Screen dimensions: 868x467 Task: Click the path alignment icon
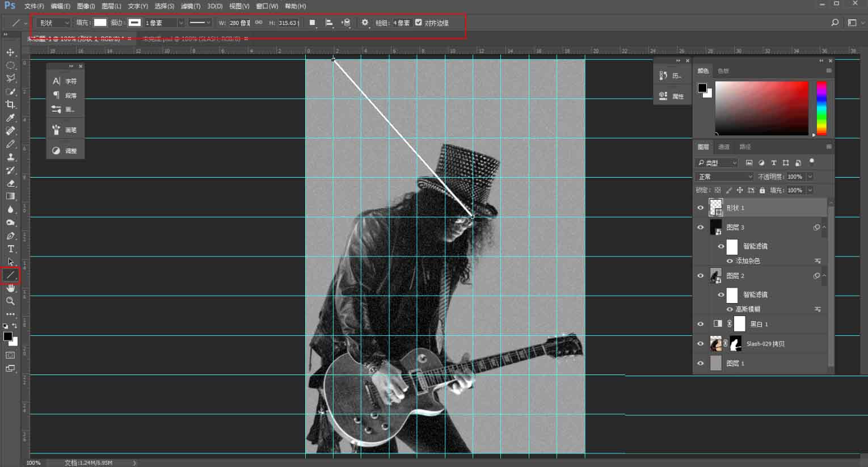[x=329, y=23]
